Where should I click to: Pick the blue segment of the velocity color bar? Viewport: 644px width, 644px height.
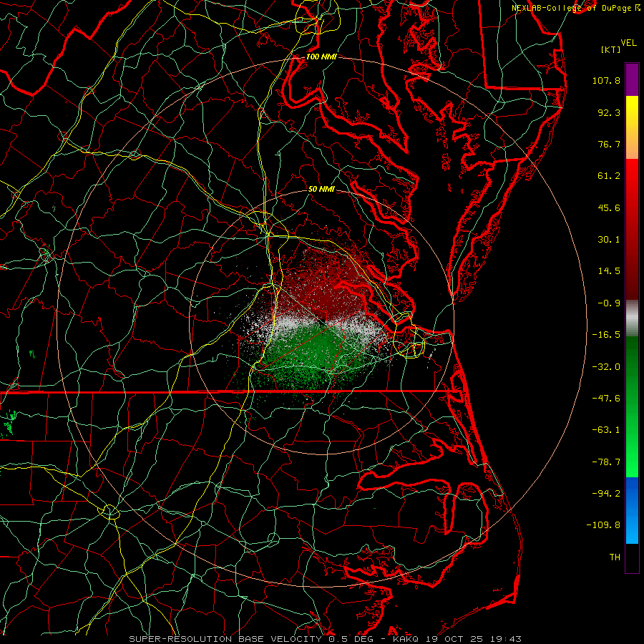[632, 510]
